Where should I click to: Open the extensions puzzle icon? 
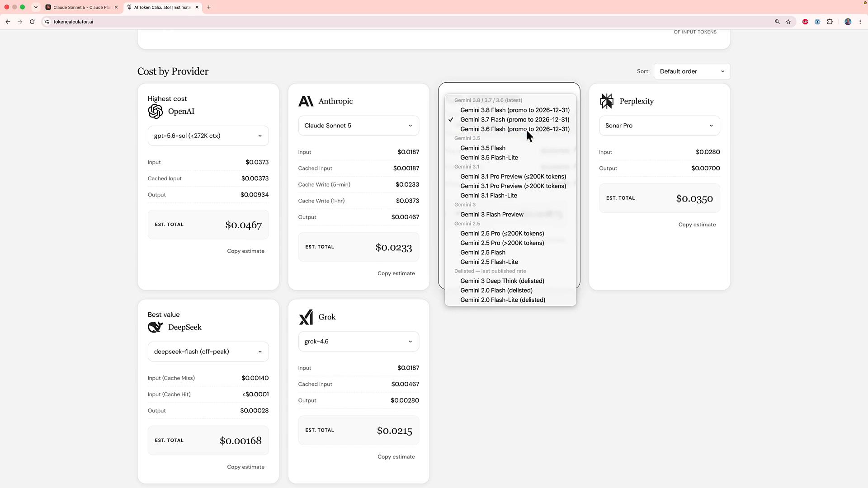(x=830, y=22)
